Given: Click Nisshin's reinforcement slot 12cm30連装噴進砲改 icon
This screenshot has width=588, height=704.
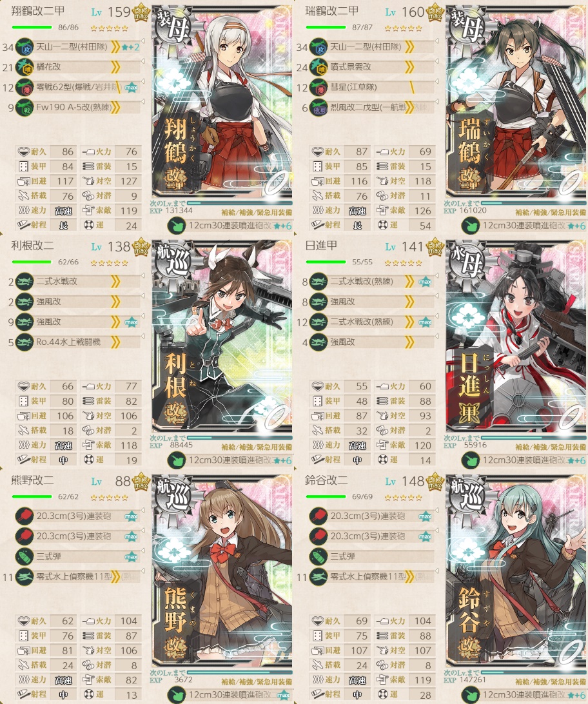Looking at the screenshot, I should (x=471, y=461).
